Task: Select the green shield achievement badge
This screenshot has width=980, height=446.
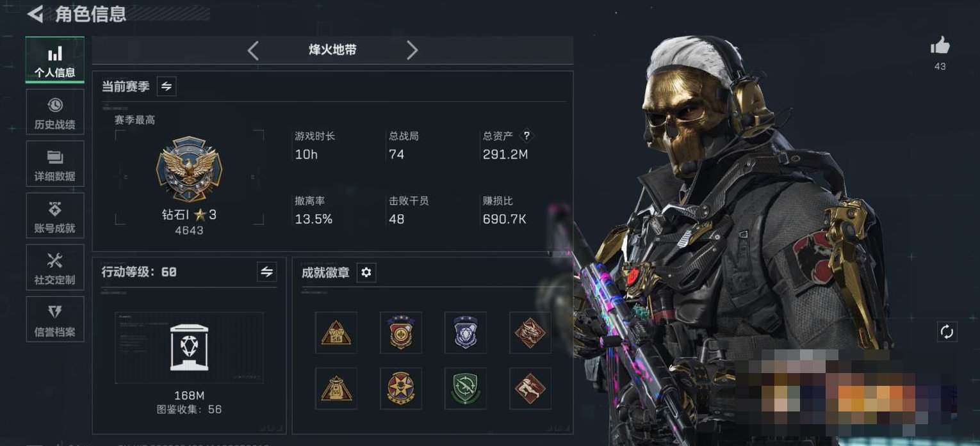Action: [466, 388]
